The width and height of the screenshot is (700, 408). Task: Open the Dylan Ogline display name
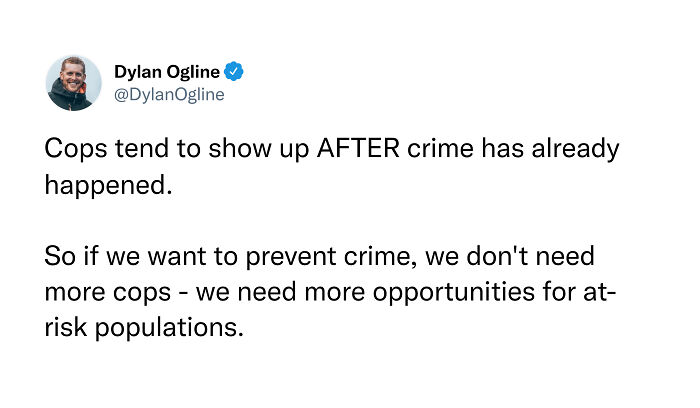pyautogui.click(x=167, y=71)
